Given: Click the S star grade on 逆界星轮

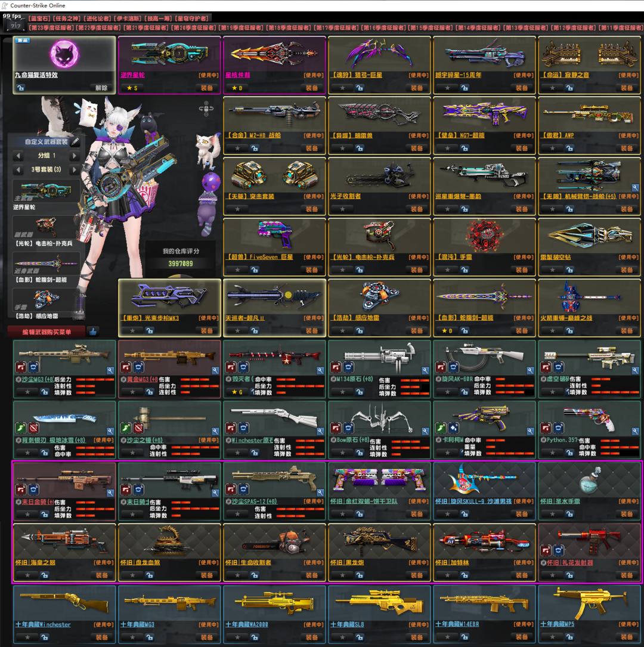Looking at the screenshot, I should click(132, 88).
